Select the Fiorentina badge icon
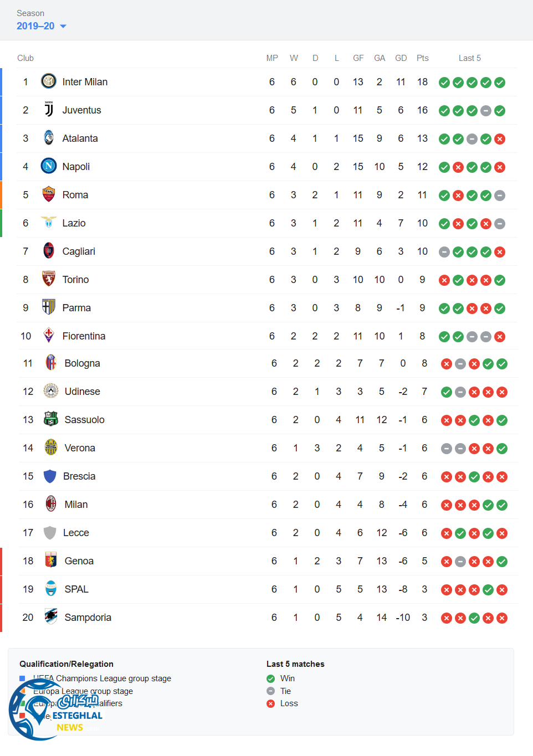 [x=49, y=336]
